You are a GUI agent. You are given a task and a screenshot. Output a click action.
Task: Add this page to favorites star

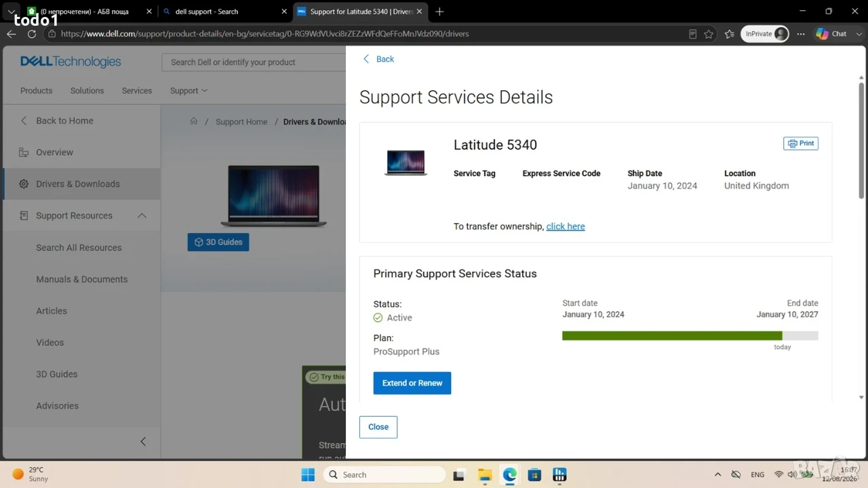[x=709, y=34]
